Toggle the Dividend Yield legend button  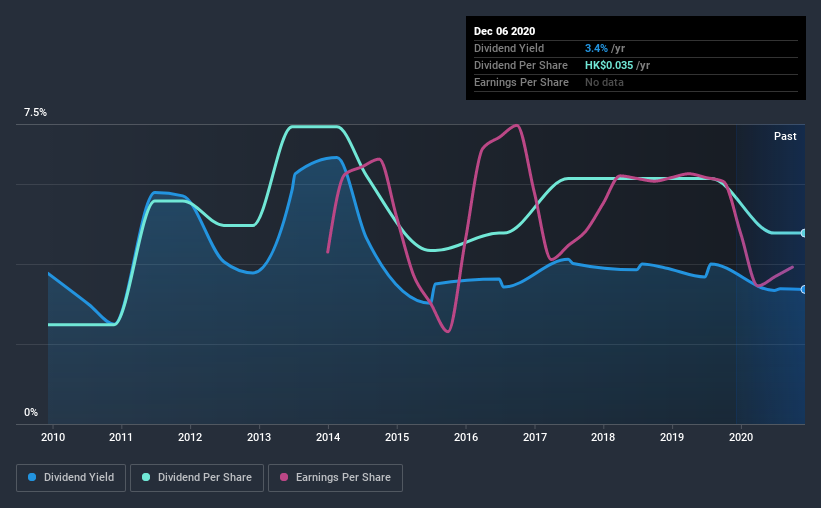point(71,478)
